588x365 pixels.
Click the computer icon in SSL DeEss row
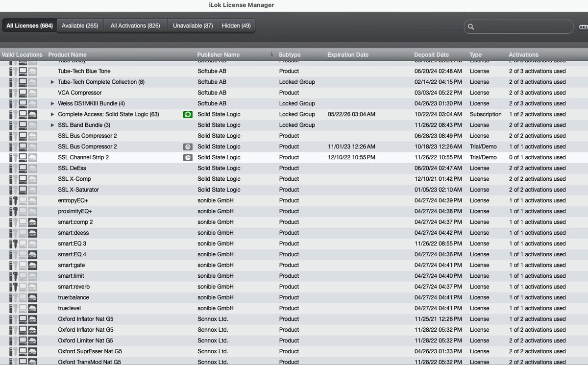23,168
